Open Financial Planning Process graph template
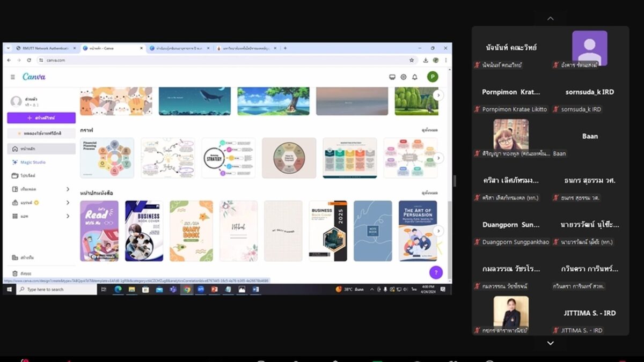 [x=107, y=158]
